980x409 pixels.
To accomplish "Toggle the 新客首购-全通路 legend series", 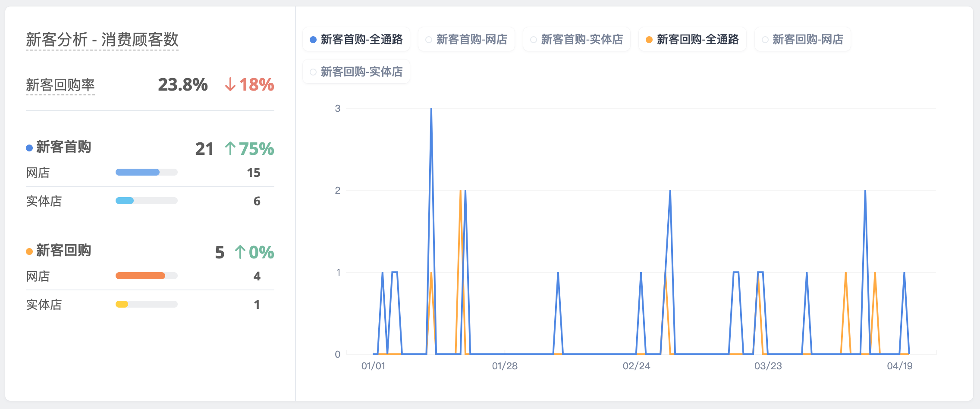I will point(356,39).
